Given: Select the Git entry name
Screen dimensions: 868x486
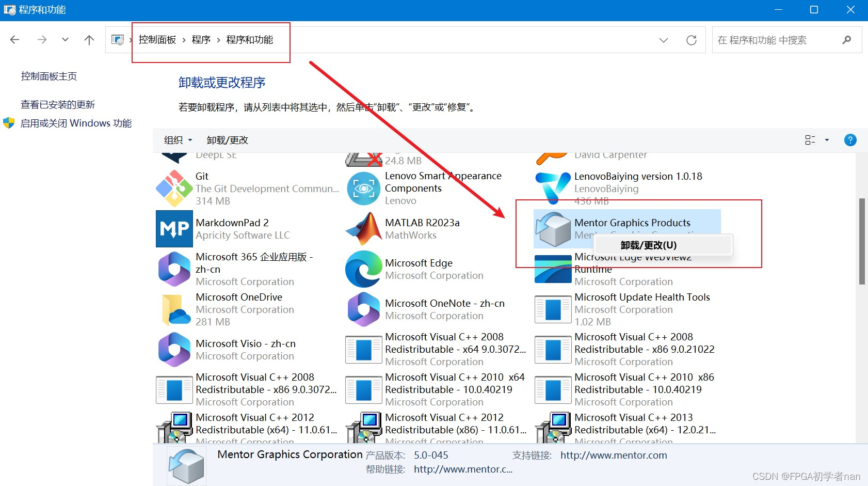Looking at the screenshot, I should pos(202,176).
